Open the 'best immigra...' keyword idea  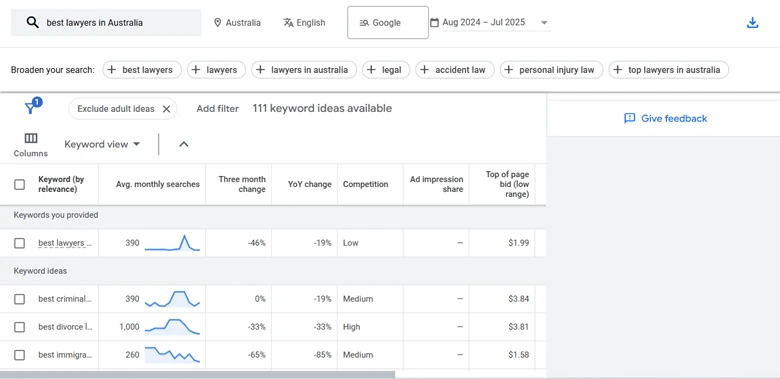pos(65,355)
